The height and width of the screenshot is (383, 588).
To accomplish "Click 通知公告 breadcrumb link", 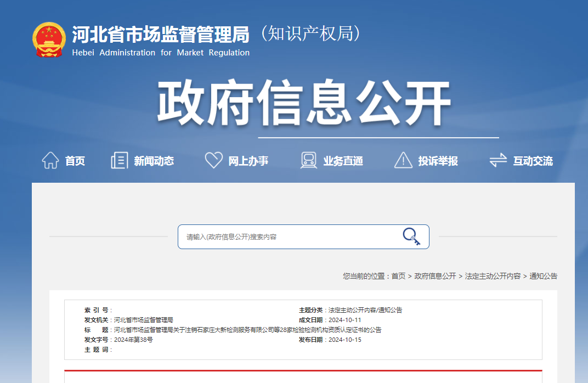I will click(543, 276).
